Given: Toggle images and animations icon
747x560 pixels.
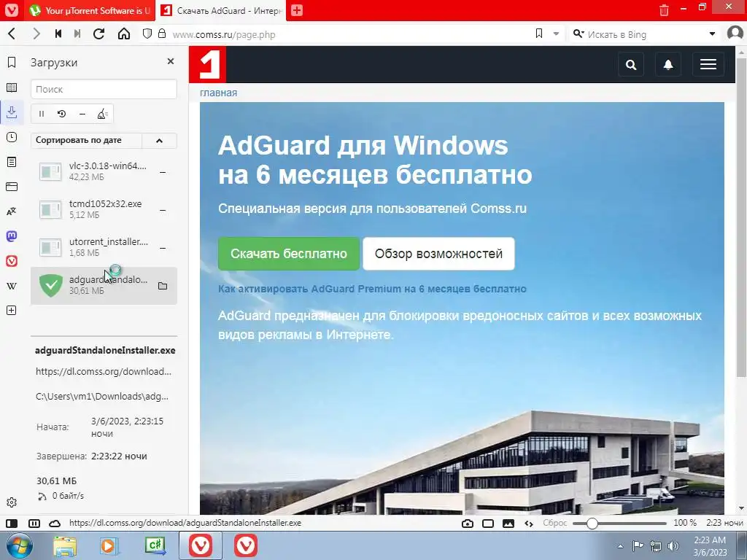Looking at the screenshot, I should pos(508,524).
